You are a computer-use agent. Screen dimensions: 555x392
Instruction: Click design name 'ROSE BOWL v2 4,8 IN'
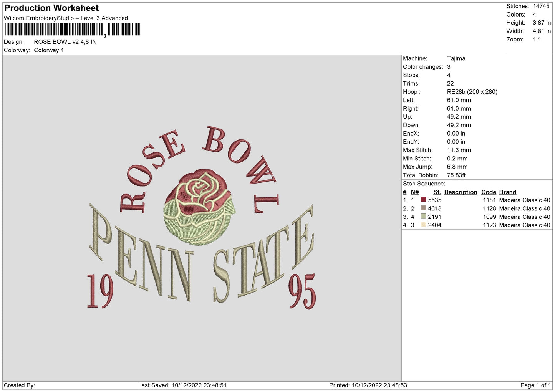tap(65, 42)
